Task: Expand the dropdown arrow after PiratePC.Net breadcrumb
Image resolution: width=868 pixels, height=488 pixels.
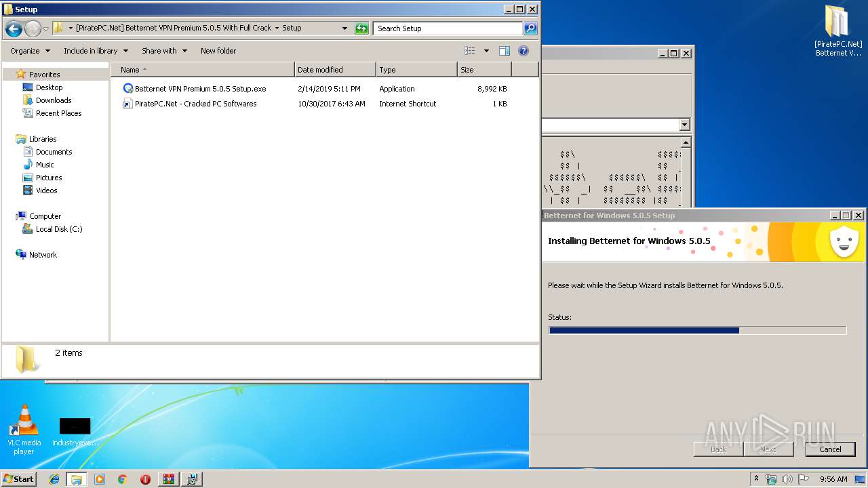Action: click(x=277, y=28)
